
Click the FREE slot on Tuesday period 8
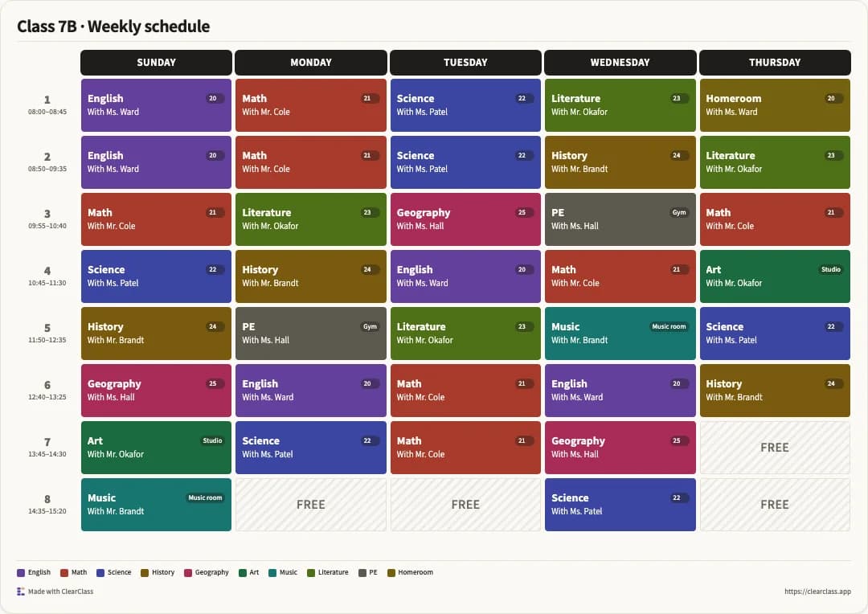465,505
